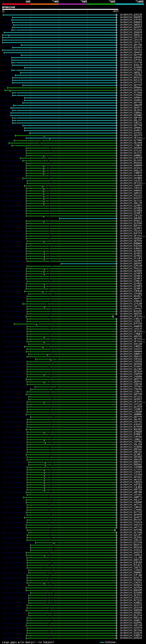146x644 pixels.
Task: Select hit label UniRef100_Q8W1M5
Action: [x=131, y=105]
